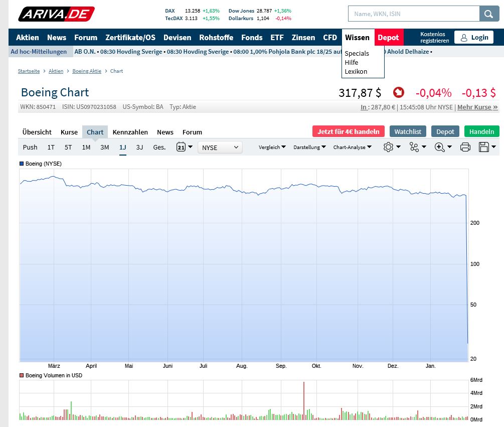Select the 3M timeframe
The image size is (504, 427).
point(104,147)
